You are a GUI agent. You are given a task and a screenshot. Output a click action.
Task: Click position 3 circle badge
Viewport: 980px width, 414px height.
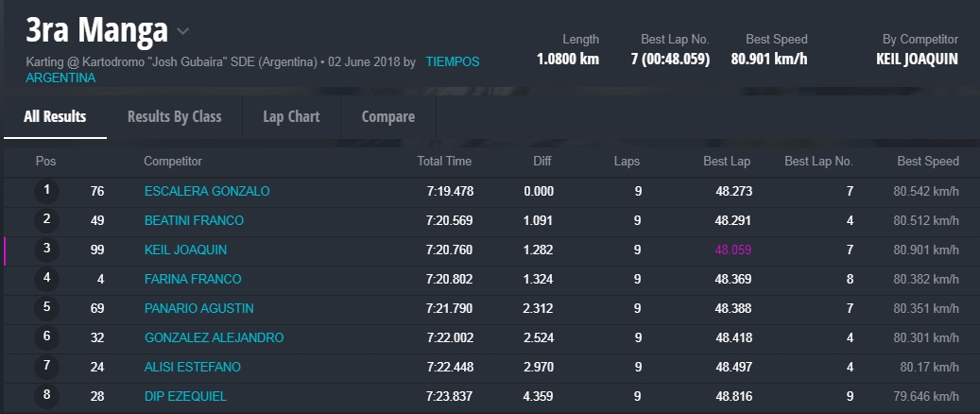(47, 250)
